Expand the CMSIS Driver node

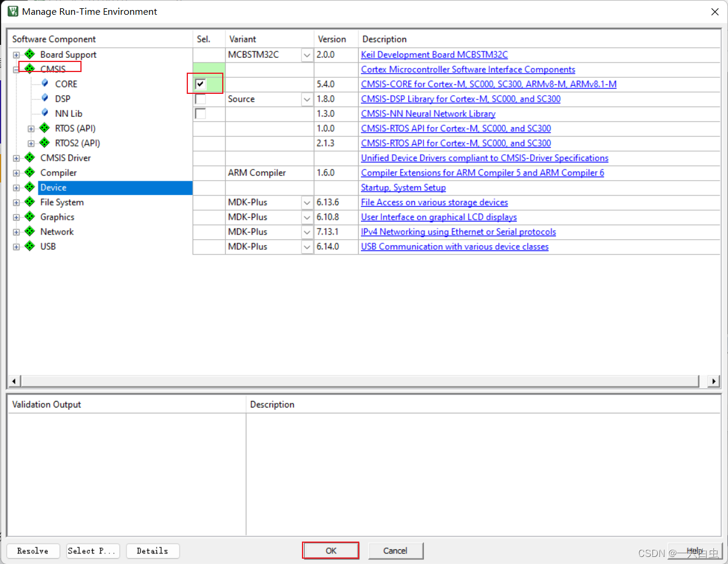pos(17,158)
